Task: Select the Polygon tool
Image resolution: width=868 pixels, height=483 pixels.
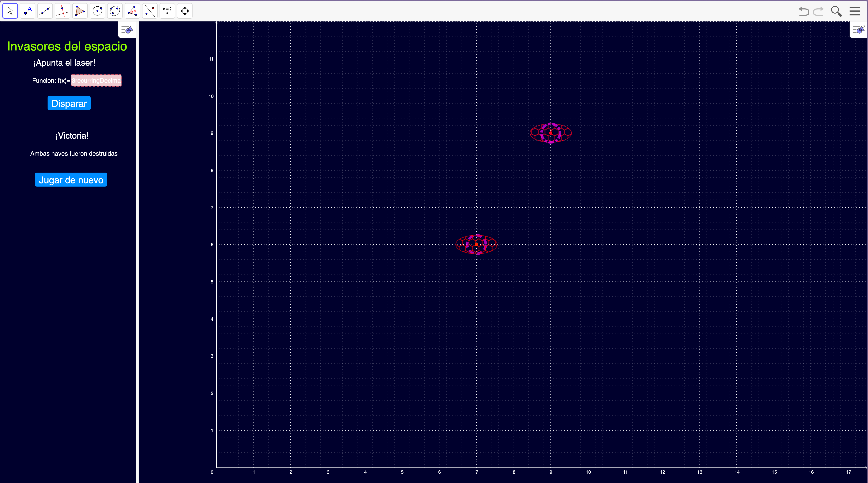Action: (x=80, y=11)
